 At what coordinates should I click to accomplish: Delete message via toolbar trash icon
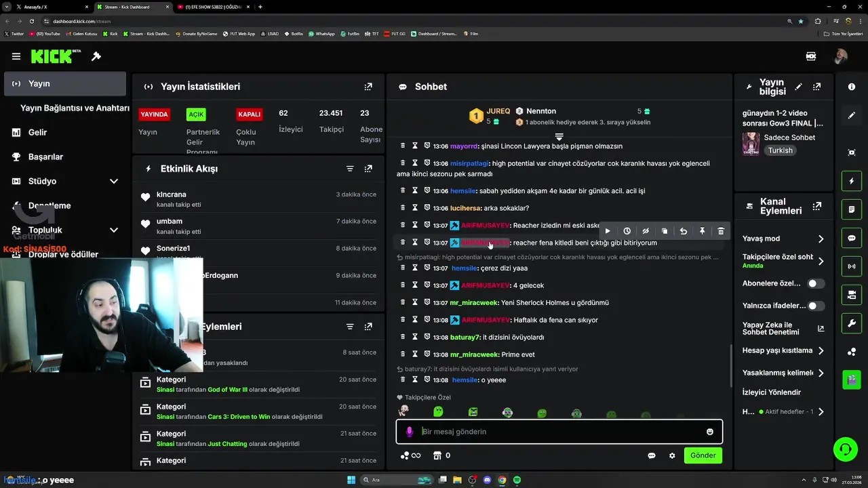pyautogui.click(x=721, y=231)
